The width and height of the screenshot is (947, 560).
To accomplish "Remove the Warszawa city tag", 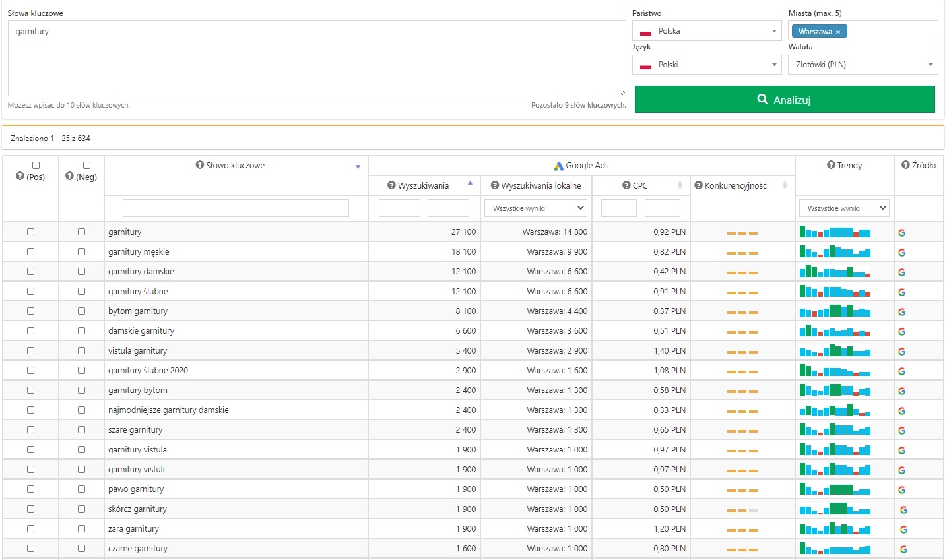I will tap(838, 32).
